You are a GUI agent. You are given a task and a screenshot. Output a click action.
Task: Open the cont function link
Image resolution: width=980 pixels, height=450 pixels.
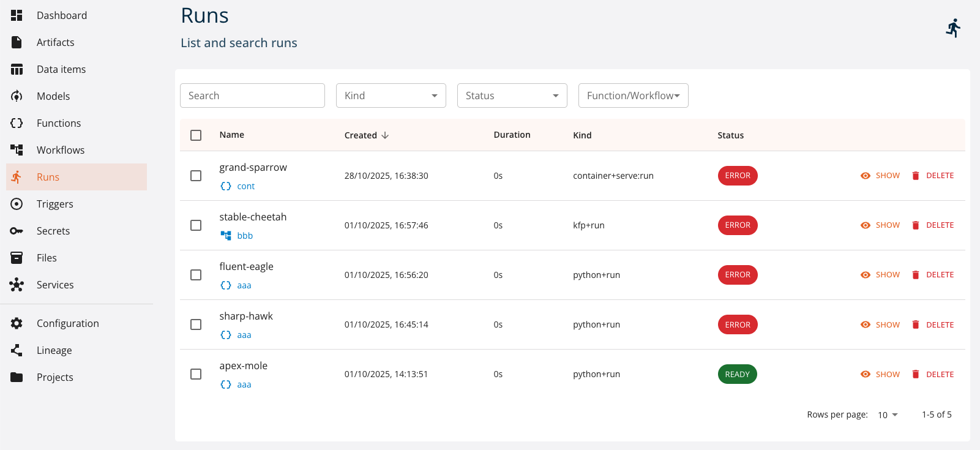click(x=245, y=186)
